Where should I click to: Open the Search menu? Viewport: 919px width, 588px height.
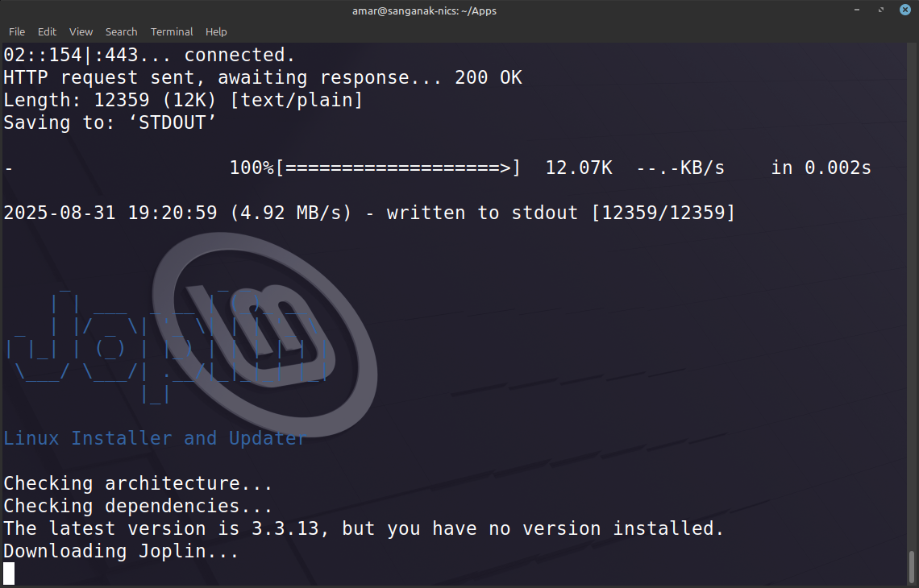tap(121, 31)
